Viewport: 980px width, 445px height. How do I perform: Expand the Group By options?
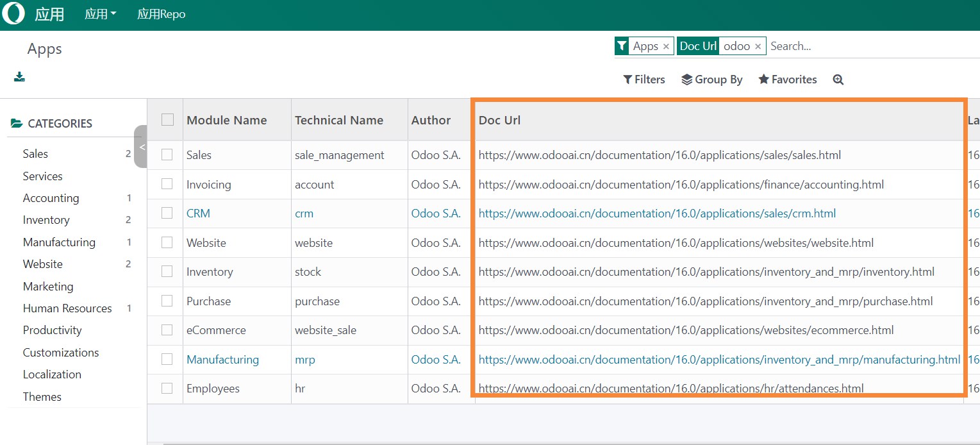click(x=711, y=80)
